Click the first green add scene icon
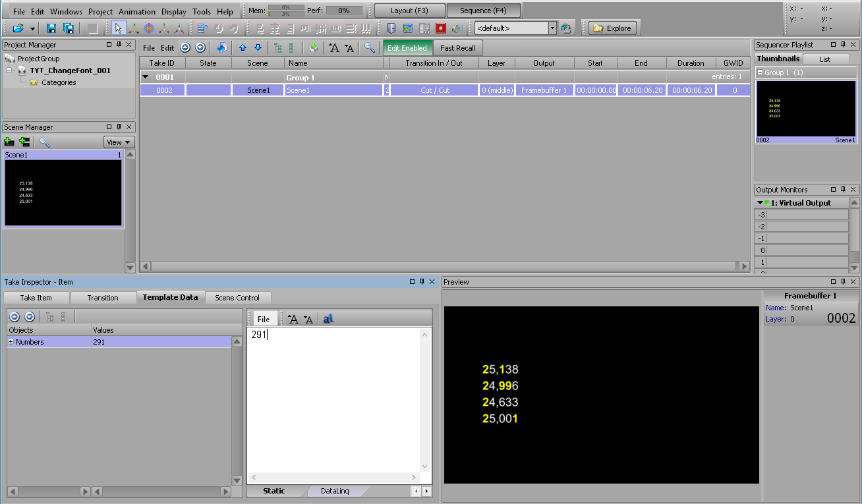 coord(9,142)
